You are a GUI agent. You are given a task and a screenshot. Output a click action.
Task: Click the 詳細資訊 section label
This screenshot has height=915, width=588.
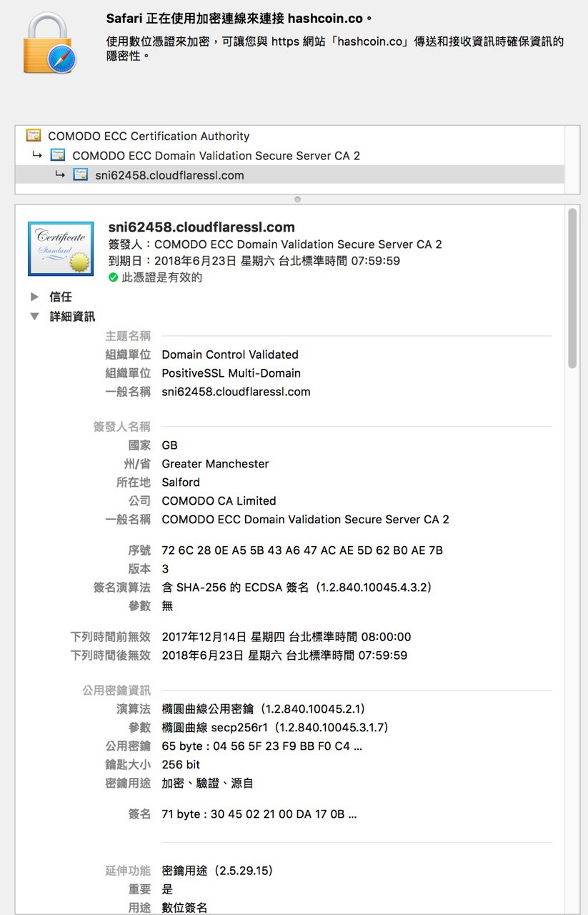click(x=72, y=316)
